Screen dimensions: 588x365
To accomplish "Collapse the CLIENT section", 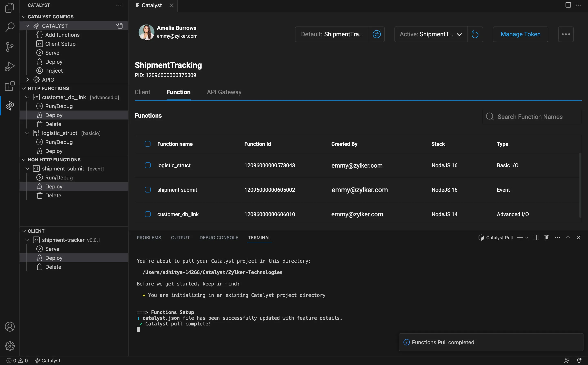I will [x=24, y=231].
